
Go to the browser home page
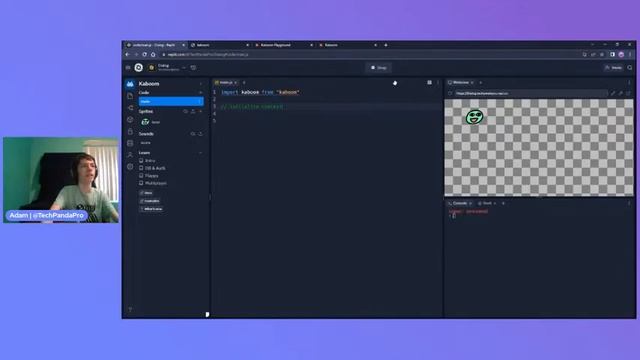pos(153,54)
